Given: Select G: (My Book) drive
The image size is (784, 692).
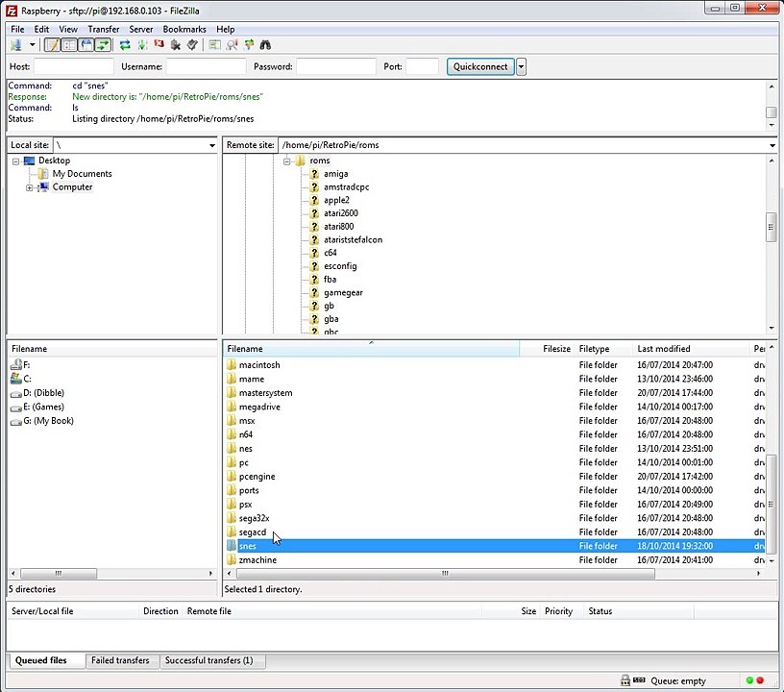Looking at the screenshot, I should click(48, 421).
